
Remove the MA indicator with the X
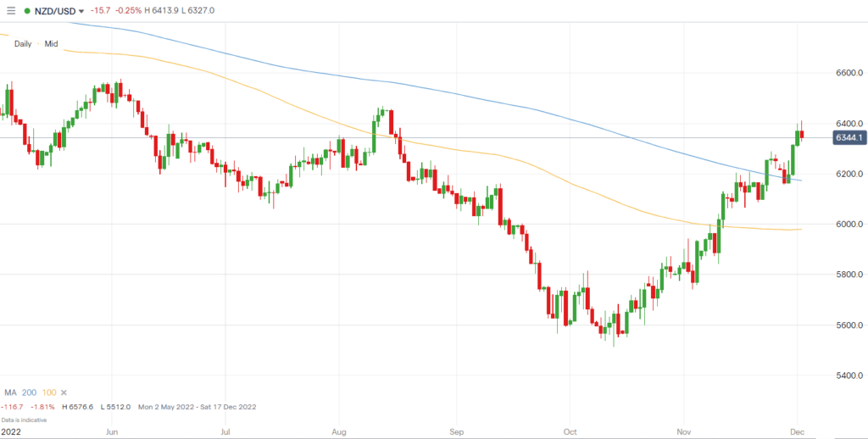pos(64,392)
